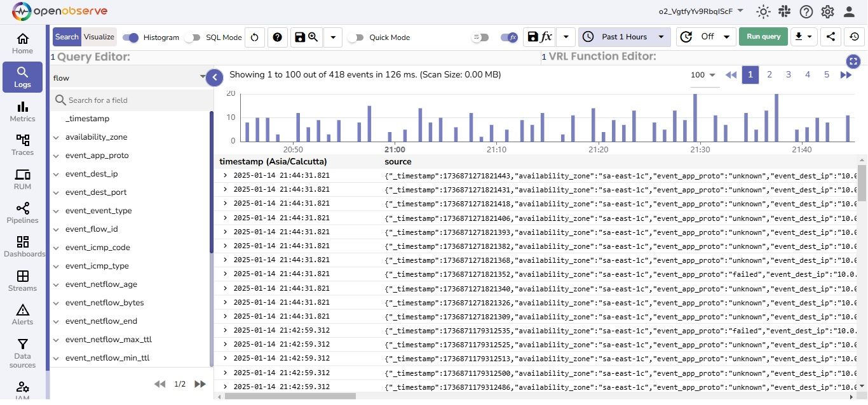Open the Dashboards panel
Viewport: 868px width, 405px height.
pyautogui.click(x=24, y=246)
